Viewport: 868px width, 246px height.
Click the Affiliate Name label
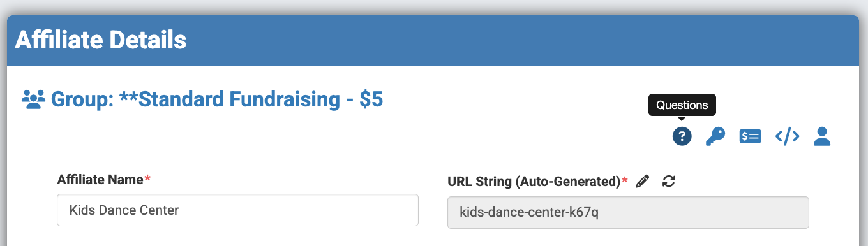click(x=100, y=180)
